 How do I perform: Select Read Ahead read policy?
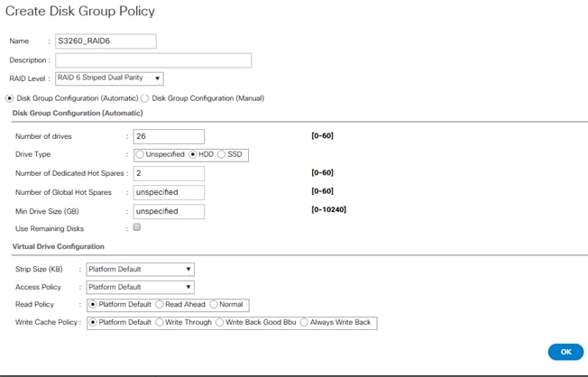pyautogui.click(x=160, y=304)
